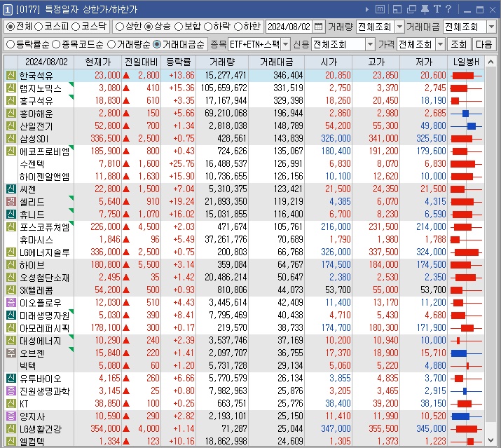
Task: Click the T font size icon
Action: 437,9
